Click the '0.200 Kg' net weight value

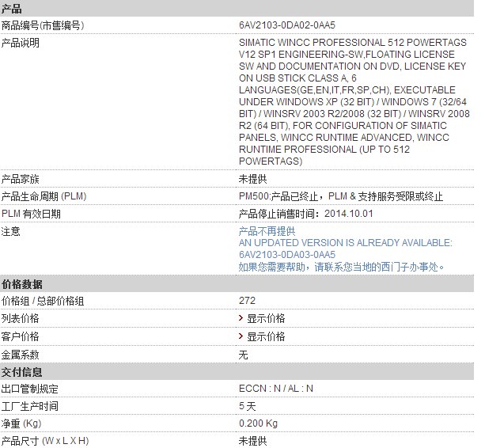tap(258, 423)
